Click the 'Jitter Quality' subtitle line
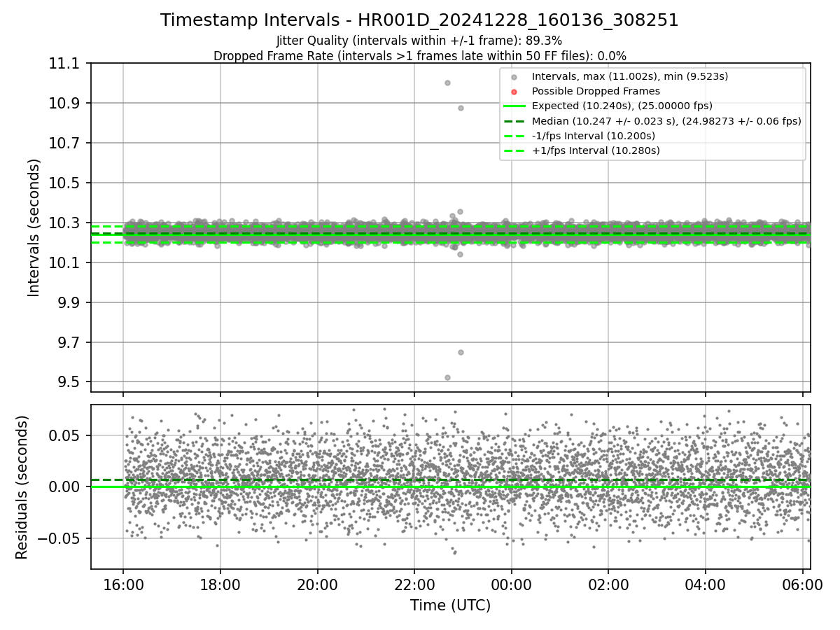840x630 pixels. (419, 41)
